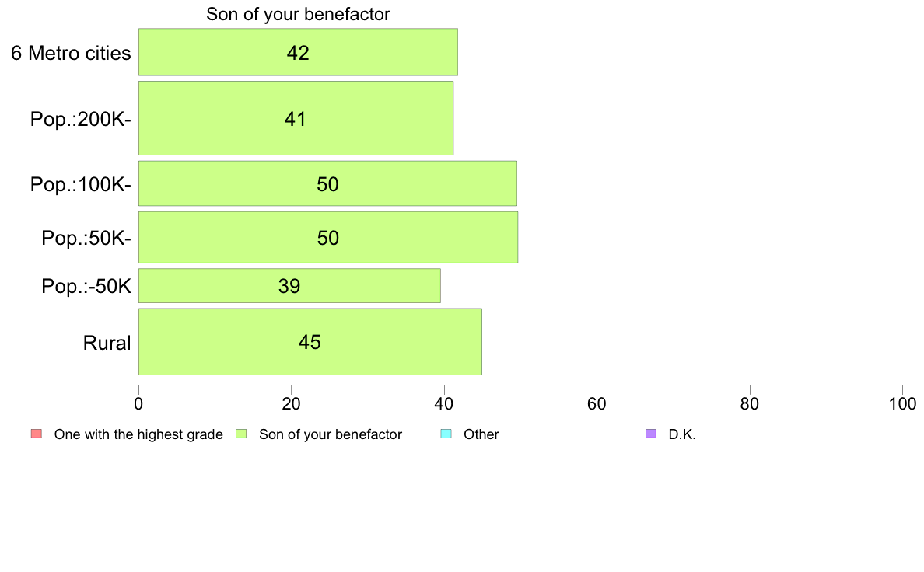The image size is (924, 572).
Task: Select the Pop.:50K- bar
Action: coord(328,237)
